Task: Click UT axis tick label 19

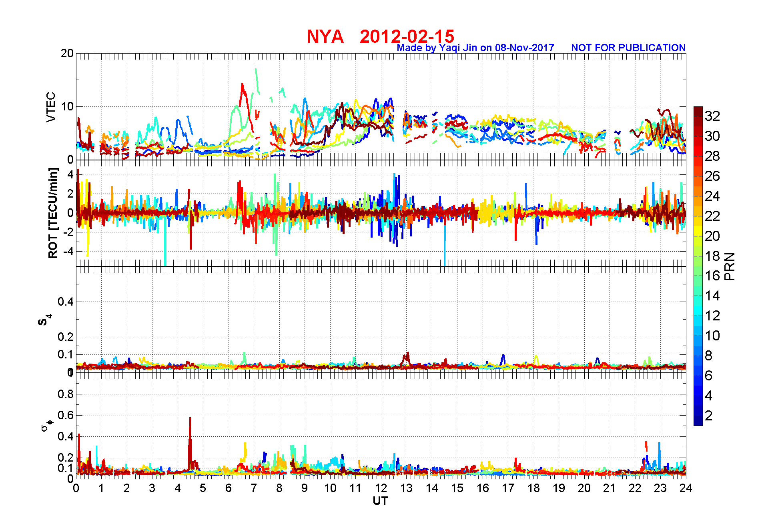Action: click(x=559, y=488)
